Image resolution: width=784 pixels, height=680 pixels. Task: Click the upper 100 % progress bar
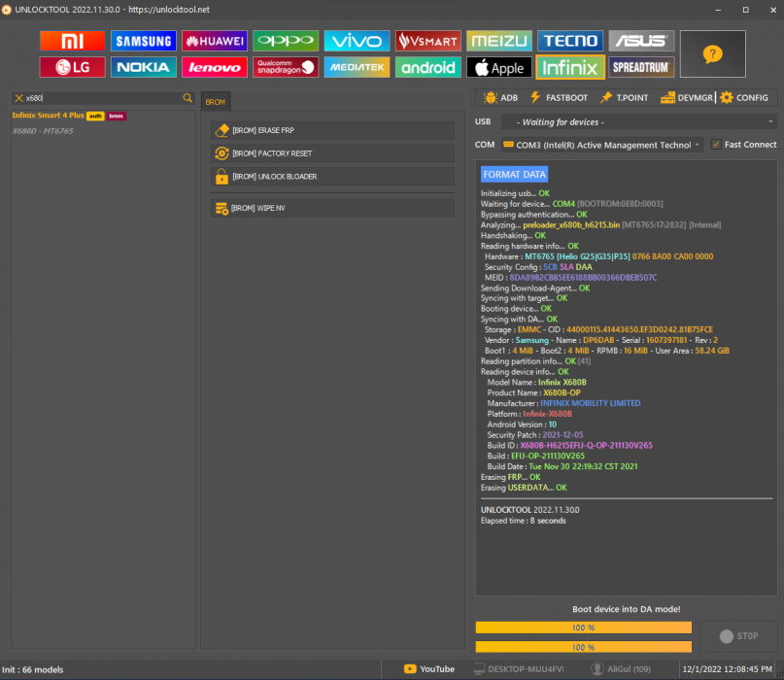pos(584,628)
